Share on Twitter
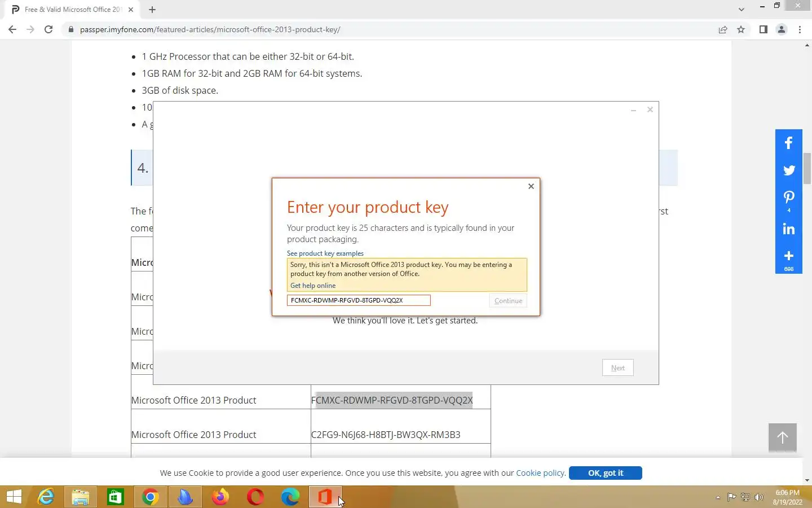The image size is (812, 508). pos(789,170)
